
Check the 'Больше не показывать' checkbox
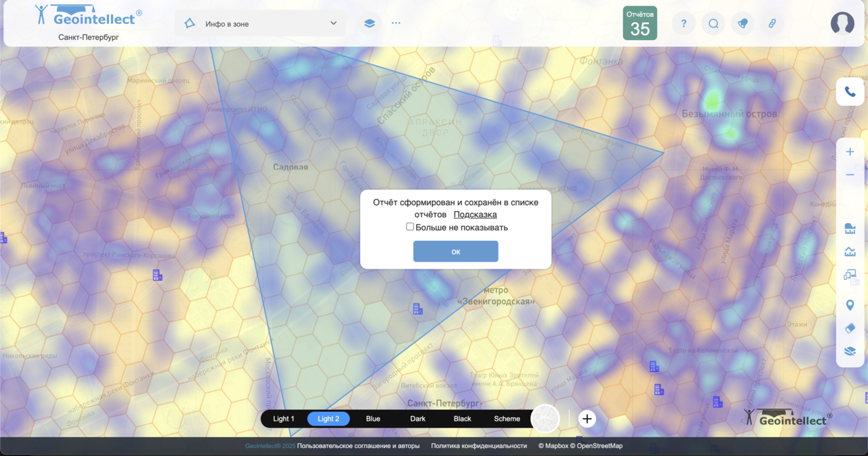click(x=410, y=227)
